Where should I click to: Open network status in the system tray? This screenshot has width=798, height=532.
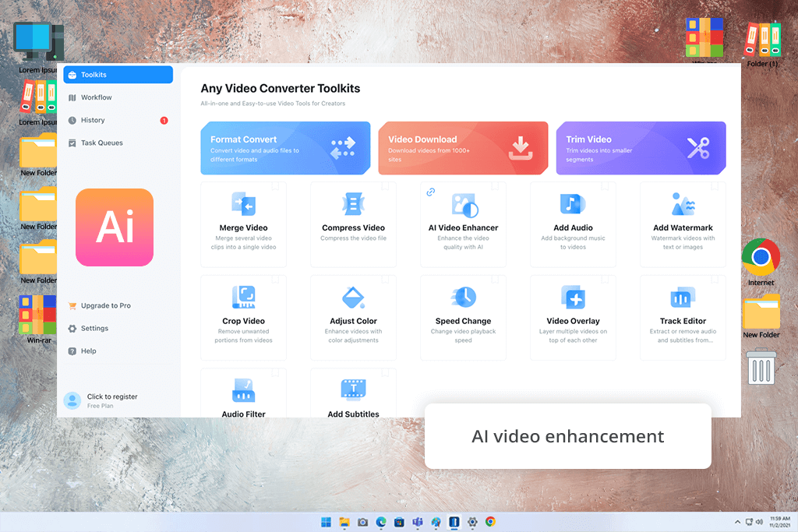[749, 522]
